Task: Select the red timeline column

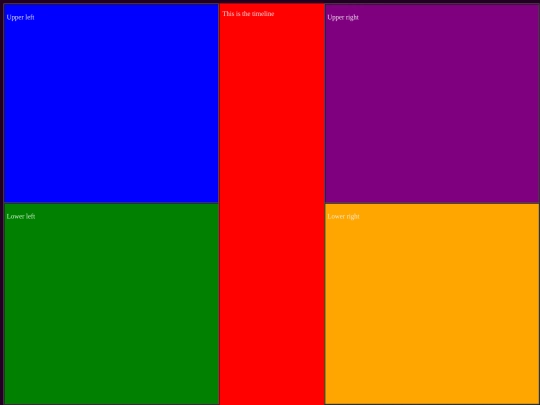Action: (x=272, y=204)
